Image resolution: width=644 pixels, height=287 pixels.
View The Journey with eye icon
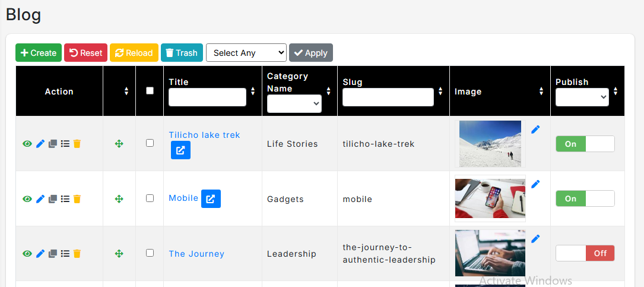coord(27,254)
